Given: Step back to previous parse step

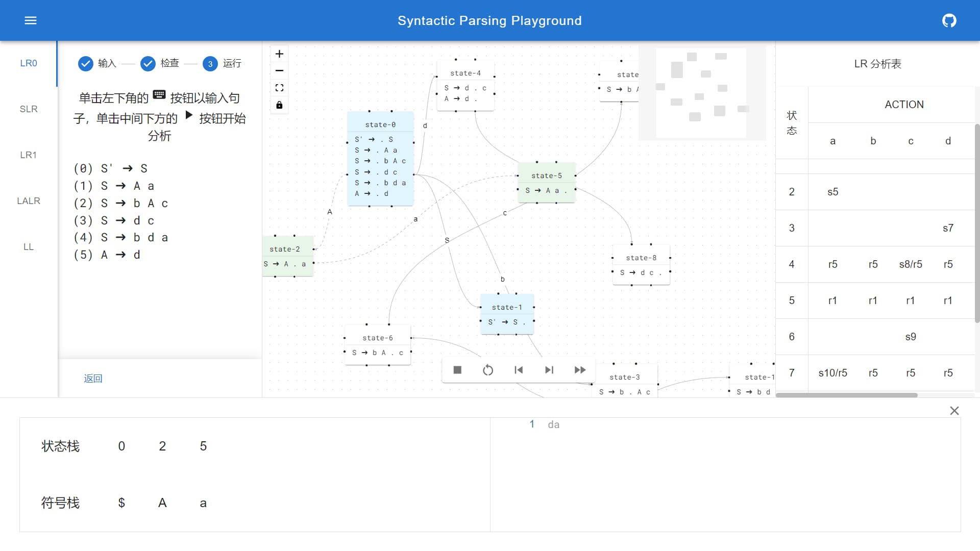Looking at the screenshot, I should 519,370.
